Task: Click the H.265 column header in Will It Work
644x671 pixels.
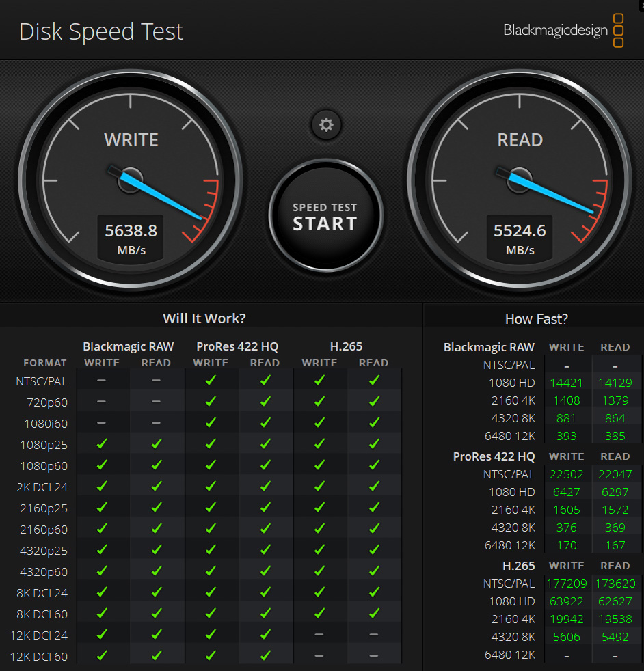Action: click(x=346, y=346)
